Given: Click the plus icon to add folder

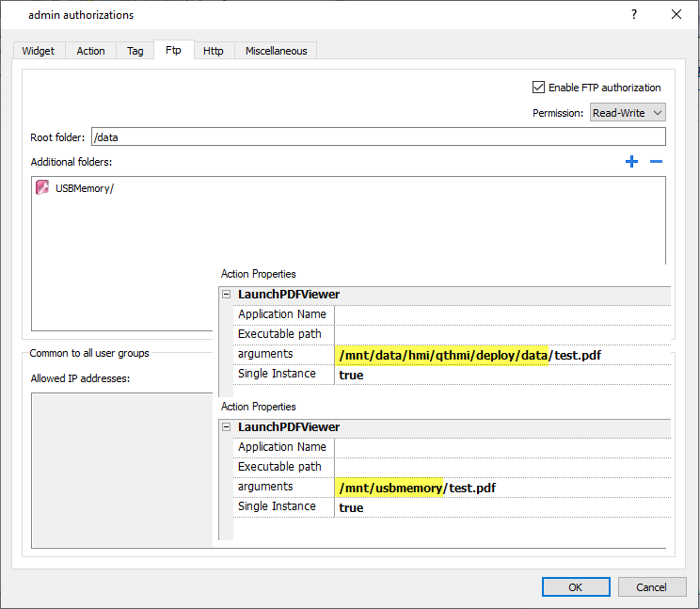Looking at the screenshot, I should 631,162.
